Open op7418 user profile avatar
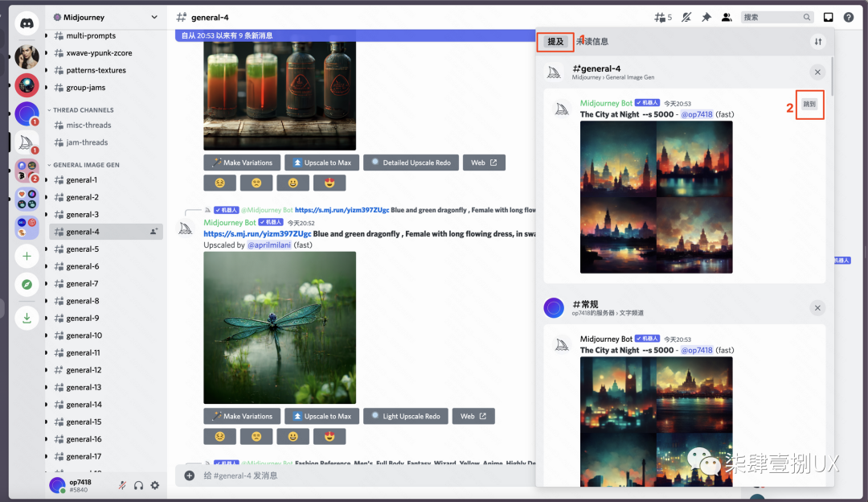Image resolution: width=868 pixels, height=502 pixels. tap(57, 485)
